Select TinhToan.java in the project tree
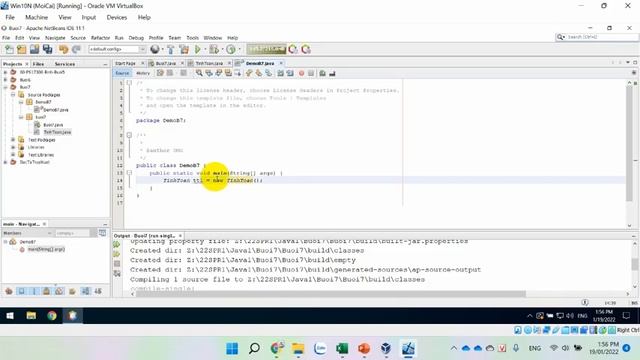Viewport: 640px width, 360px height. [x=57, y=132]
